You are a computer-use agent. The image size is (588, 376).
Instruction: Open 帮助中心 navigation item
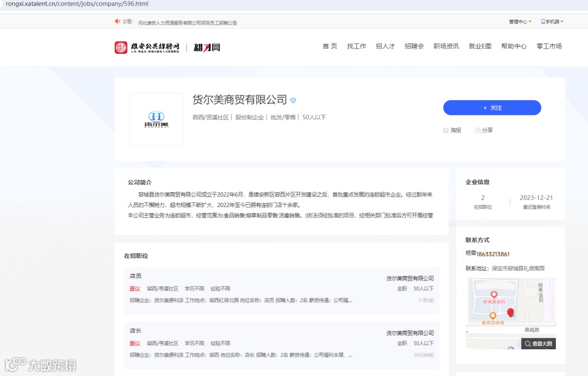point(514,46)
